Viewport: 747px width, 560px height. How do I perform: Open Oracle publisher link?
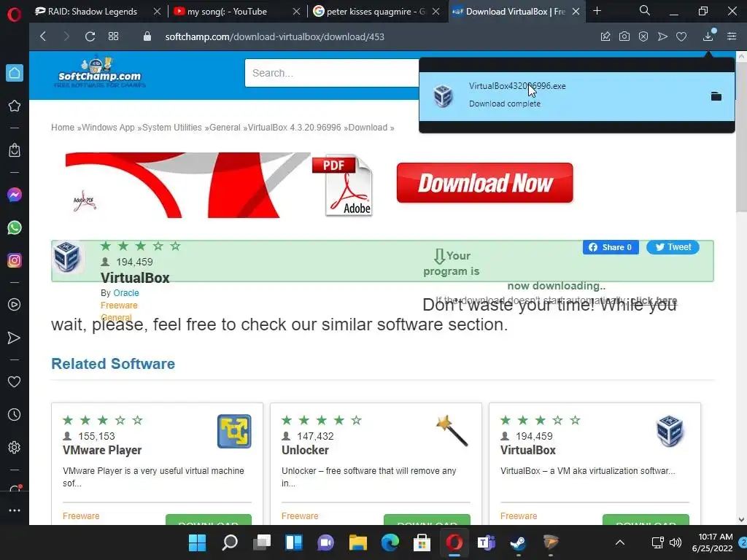click(126, 293)
